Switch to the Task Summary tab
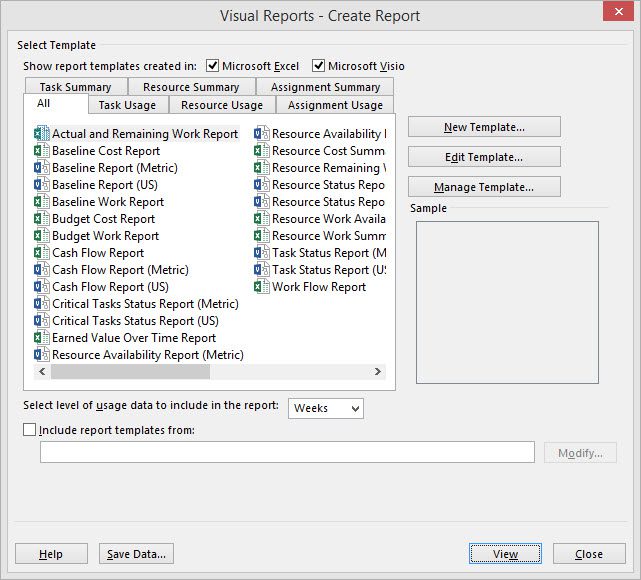 [76, 87]
